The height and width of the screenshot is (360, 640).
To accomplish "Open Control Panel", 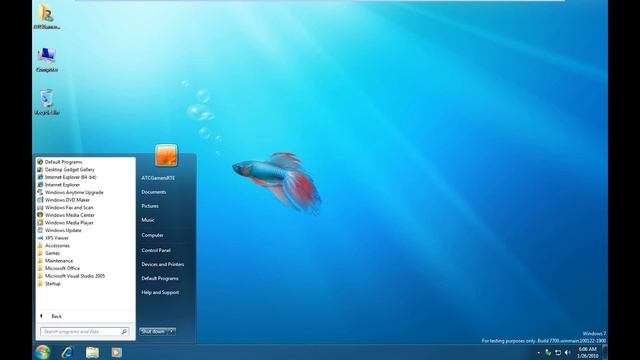I will click(156, 250).
